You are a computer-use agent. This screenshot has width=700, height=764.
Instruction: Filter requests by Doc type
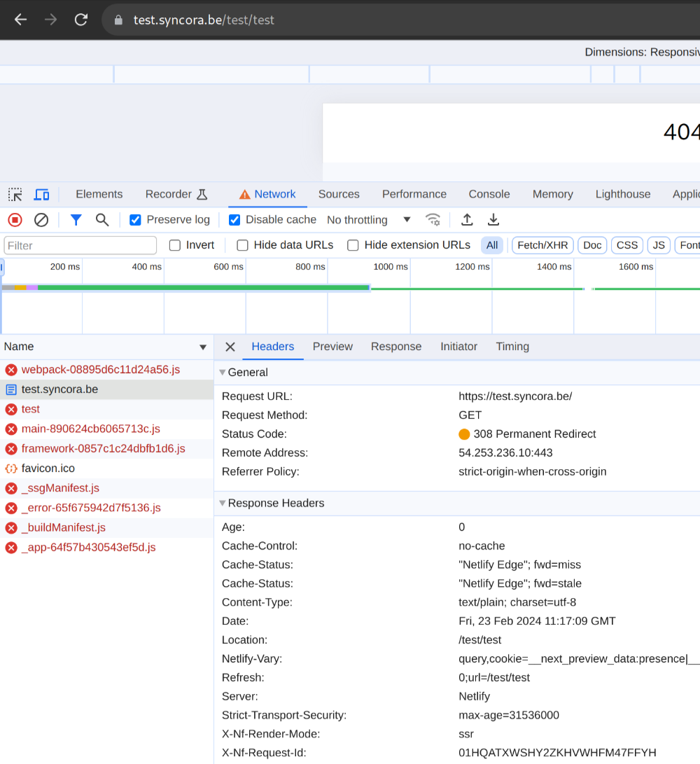tap(592, 246)
